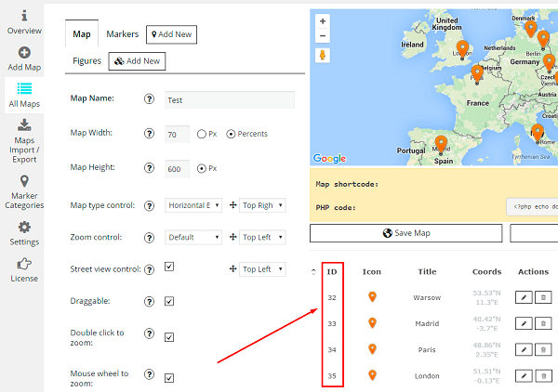Open help for Map type control
The width and height of the screenshot is (558, 392).
pyautogui.click(x=149, y=206)
